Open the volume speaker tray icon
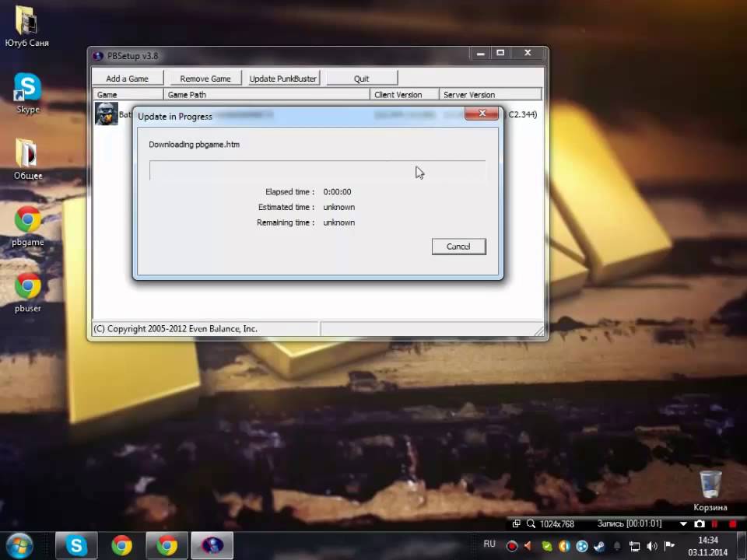747x560 pixels. (652, 546)
